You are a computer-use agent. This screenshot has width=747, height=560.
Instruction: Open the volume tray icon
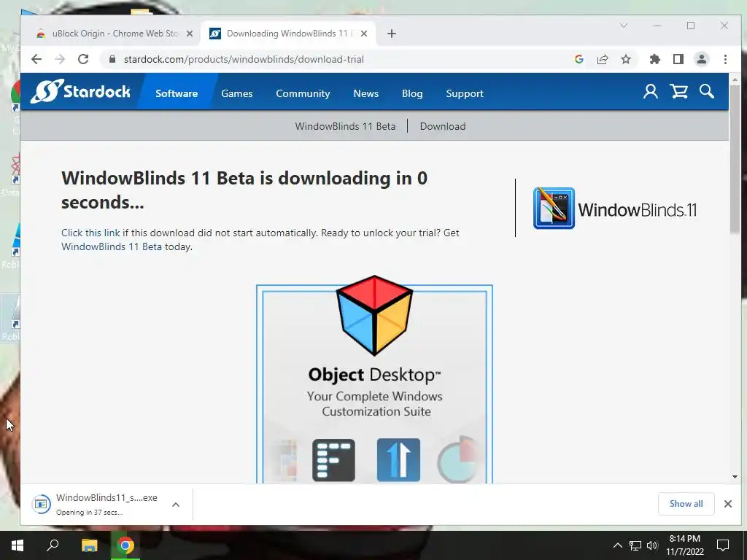652,545
